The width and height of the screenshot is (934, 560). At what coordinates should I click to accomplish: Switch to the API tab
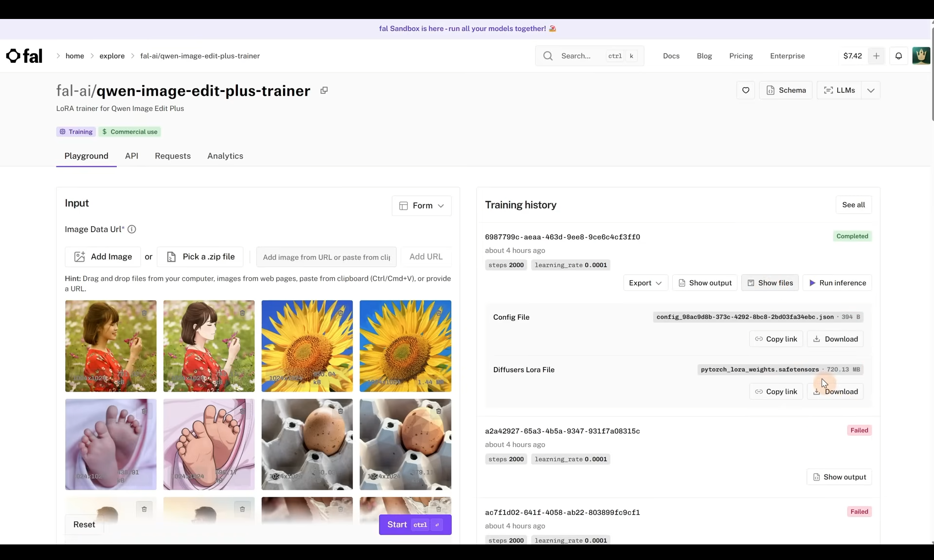[x=131, y=156]
